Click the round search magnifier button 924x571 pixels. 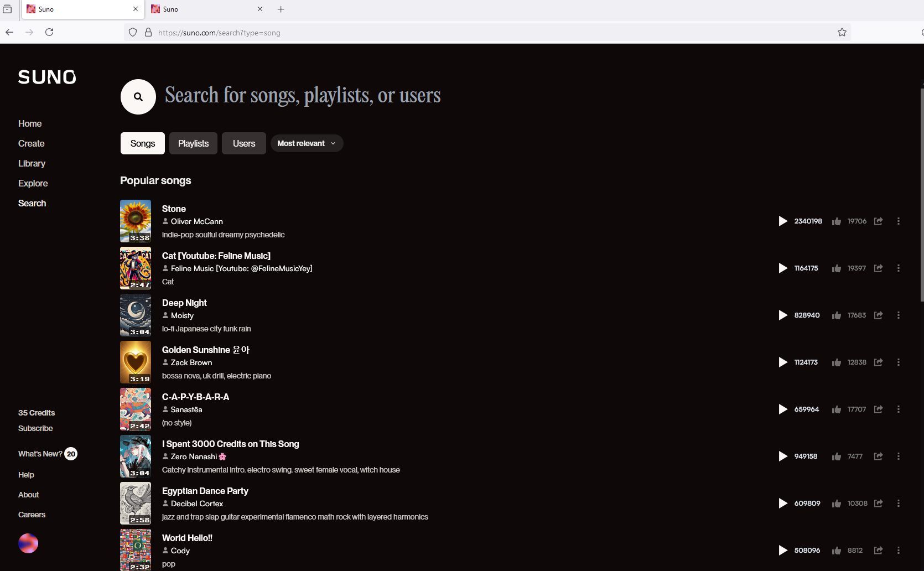[x=138, y=97]
